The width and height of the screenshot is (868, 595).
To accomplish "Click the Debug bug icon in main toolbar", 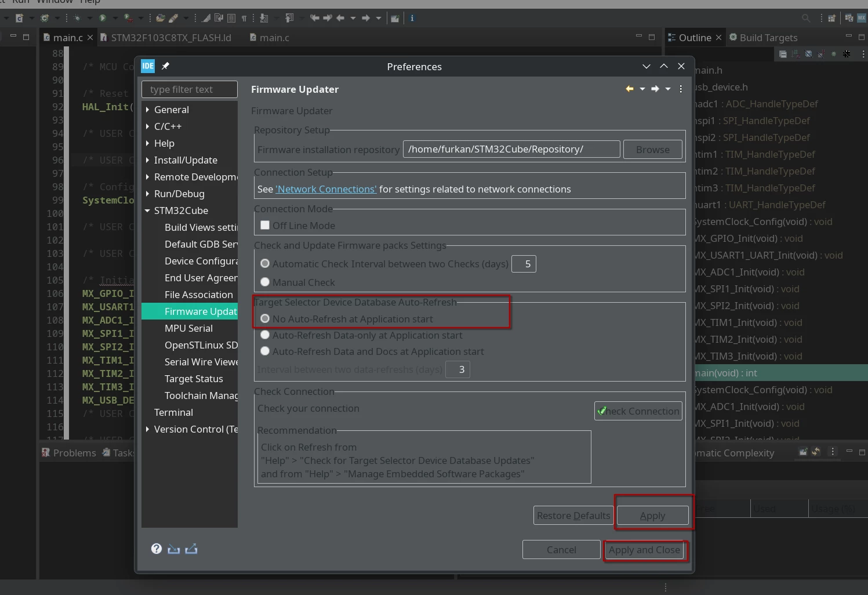I will click(x=77, y=18).
